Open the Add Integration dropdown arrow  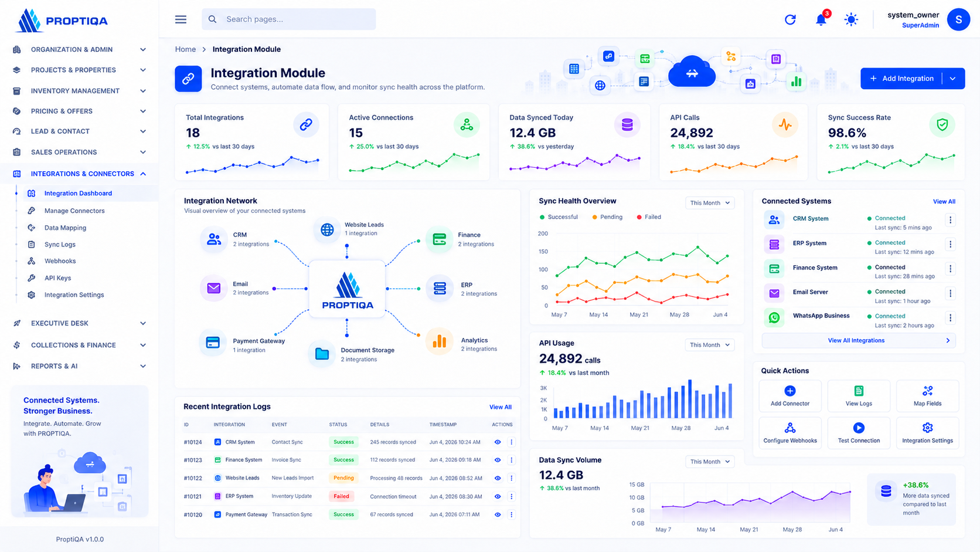pos(953,79)
